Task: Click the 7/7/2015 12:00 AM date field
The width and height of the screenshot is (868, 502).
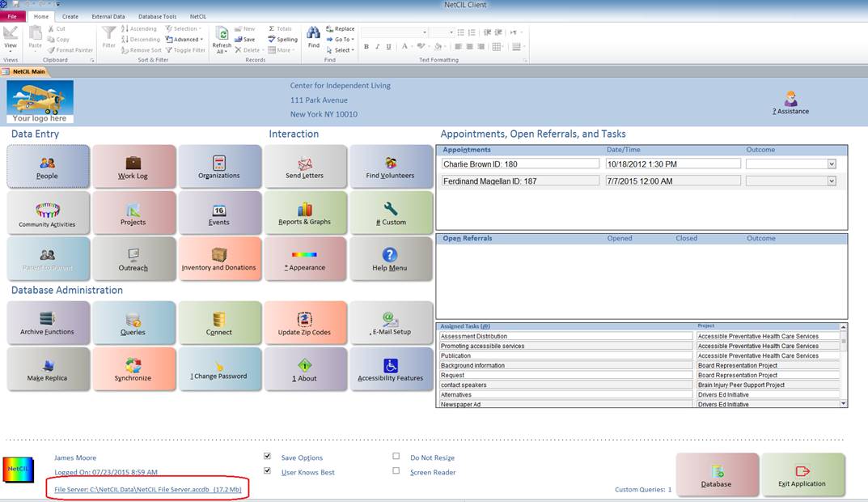Action: 672,181
